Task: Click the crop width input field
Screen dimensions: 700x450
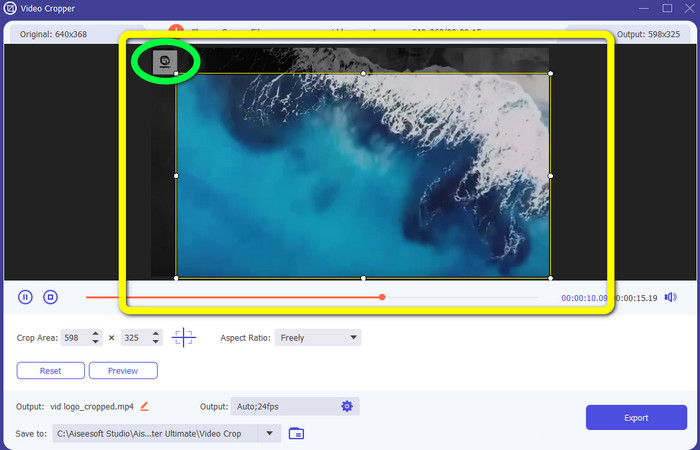Action: pyautogui.click(x=76, y=338)
